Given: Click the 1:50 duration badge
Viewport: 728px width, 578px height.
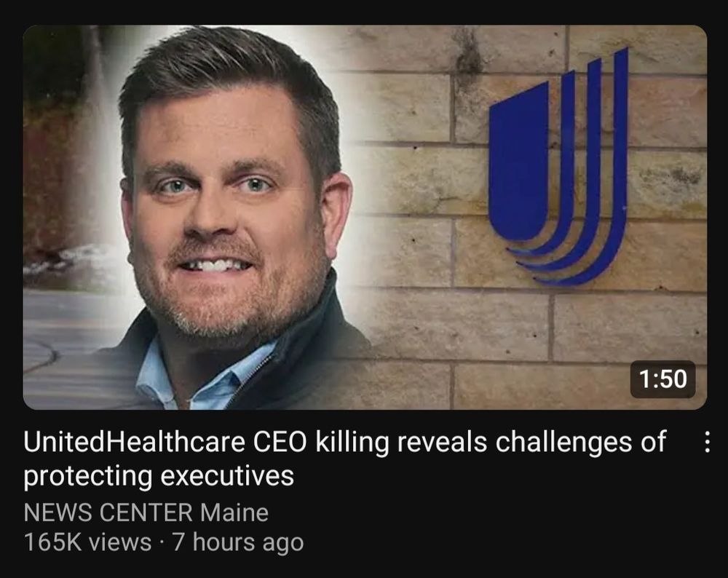Looking at the screenshot, I should point(662,379).
